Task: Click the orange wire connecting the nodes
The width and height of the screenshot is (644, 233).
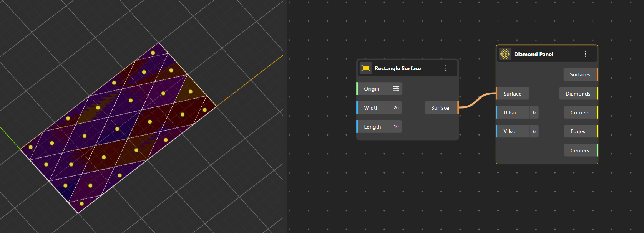Action: [x=477, y=101]
